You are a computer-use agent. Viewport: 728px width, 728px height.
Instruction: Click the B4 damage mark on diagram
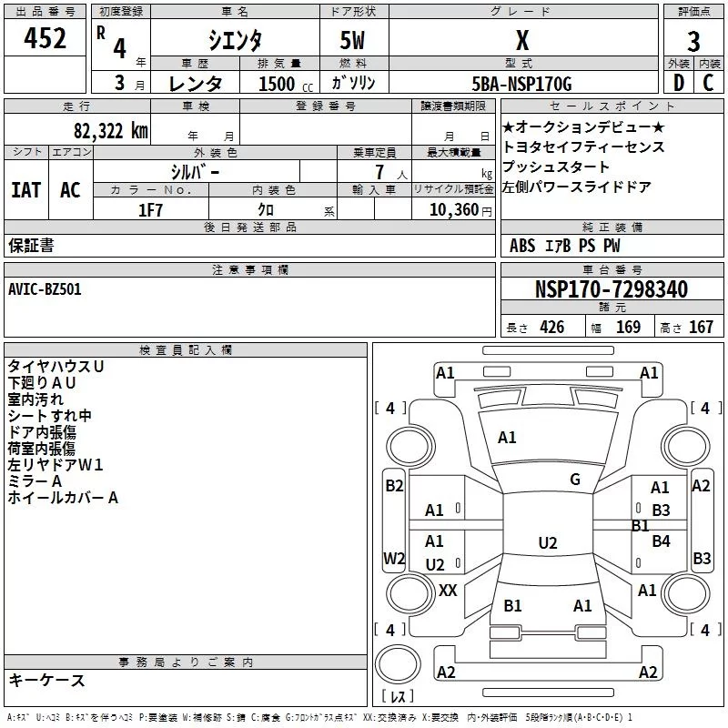tap(661, 541)
